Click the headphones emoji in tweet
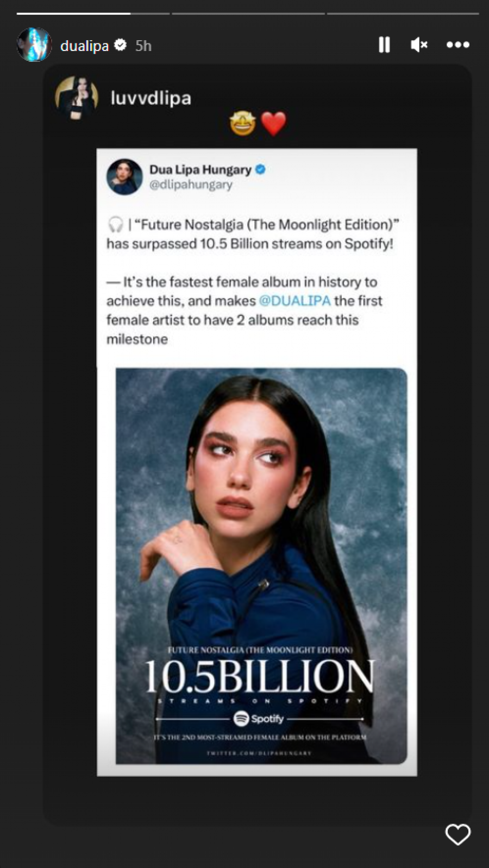489x868 pixels. coord(115,224)
